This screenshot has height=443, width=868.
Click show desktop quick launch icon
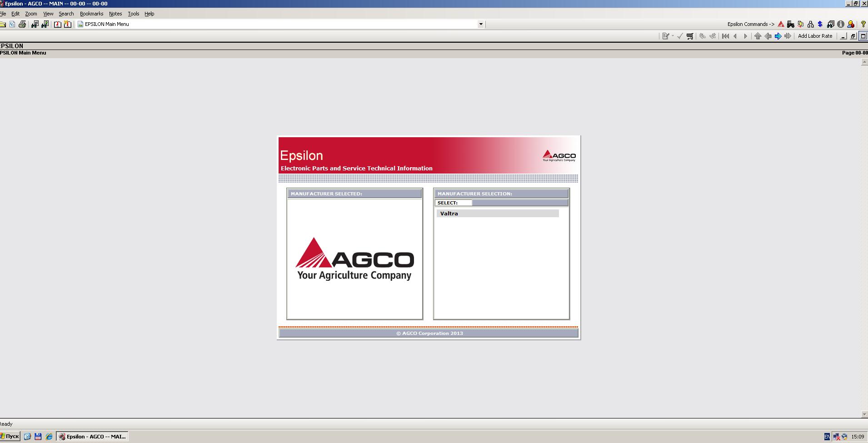tap(27, 436)
